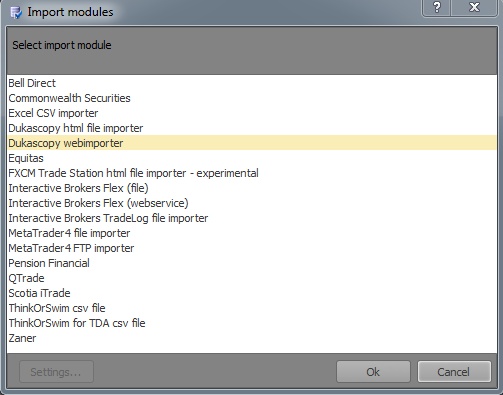Select Bell Direct import module
This screenshot has height=395, width=503.
coord(252,83)
